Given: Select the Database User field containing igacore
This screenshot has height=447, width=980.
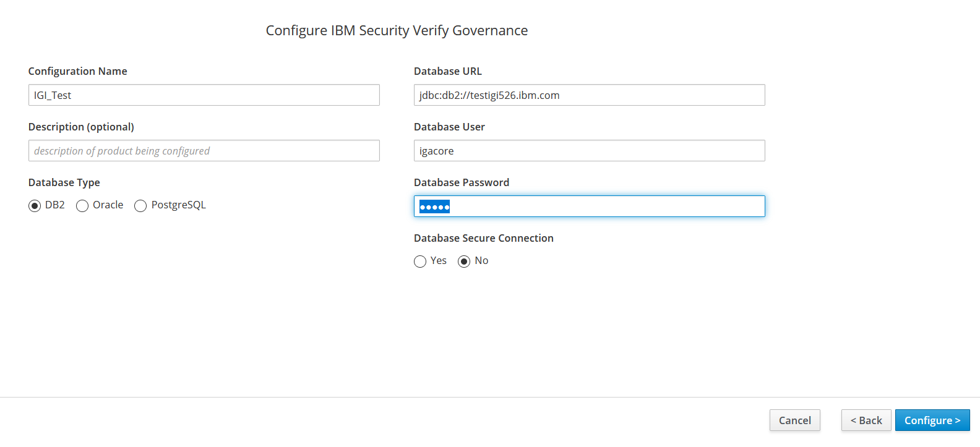Looking at the screenshot, I should pyautogui.click(x=589, y=151).
